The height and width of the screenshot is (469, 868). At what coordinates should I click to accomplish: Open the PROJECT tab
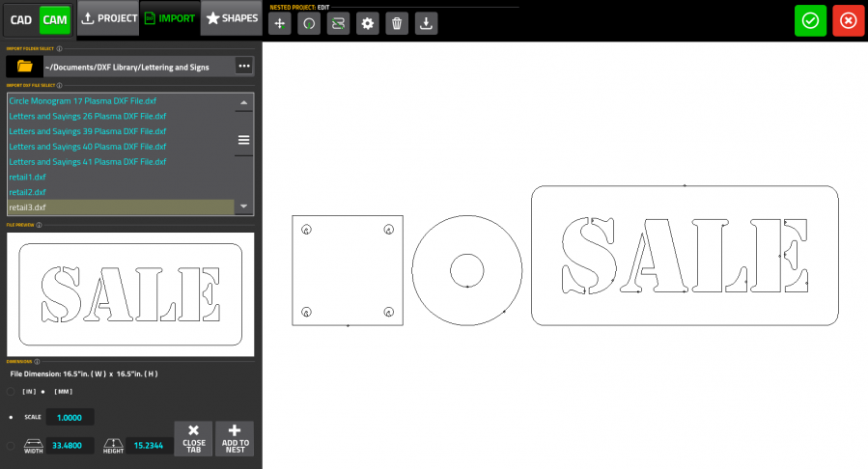pos(108,18)
